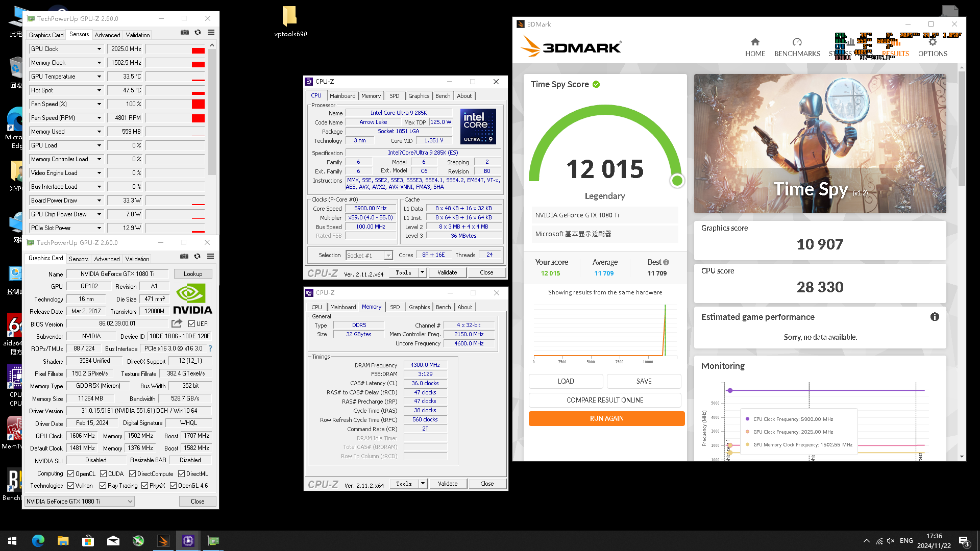980x551 pixels.
Task: Open Mainboard tab in top CPU-Z window
Action: pos(342,96)
